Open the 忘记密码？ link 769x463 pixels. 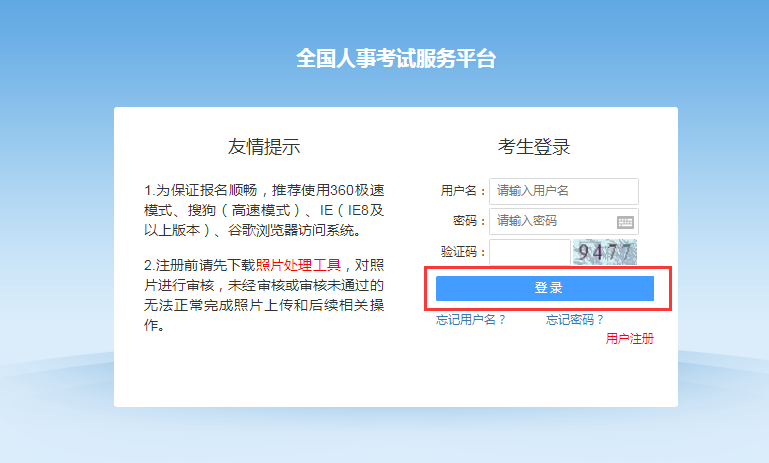coord(574,320)
